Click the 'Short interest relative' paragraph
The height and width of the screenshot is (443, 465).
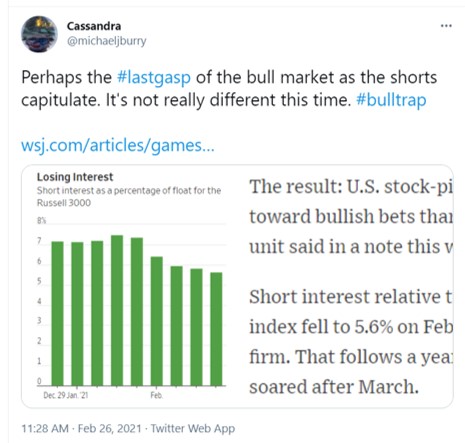pyautogui.click(x=351, y=341)
